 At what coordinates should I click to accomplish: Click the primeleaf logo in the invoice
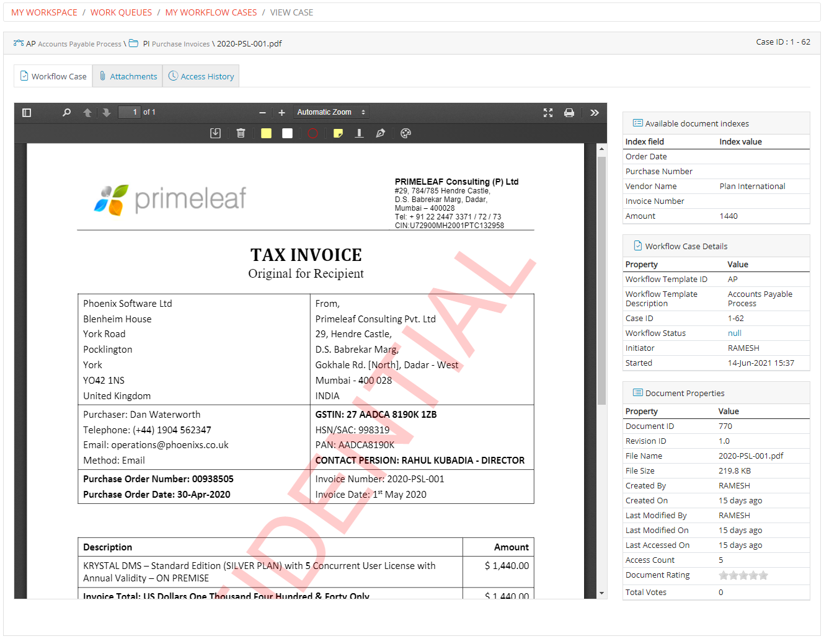170,199
